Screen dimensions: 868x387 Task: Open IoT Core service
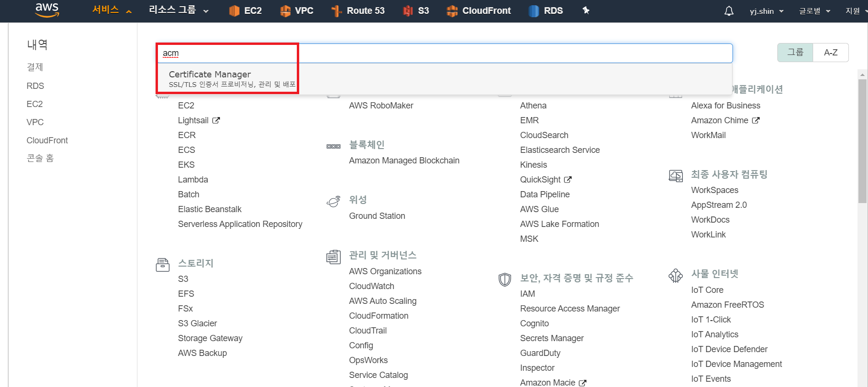point(707,290)
